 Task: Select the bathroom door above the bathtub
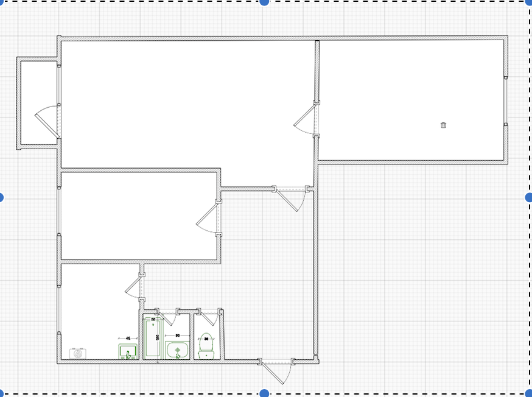click(x=168, y=317)
